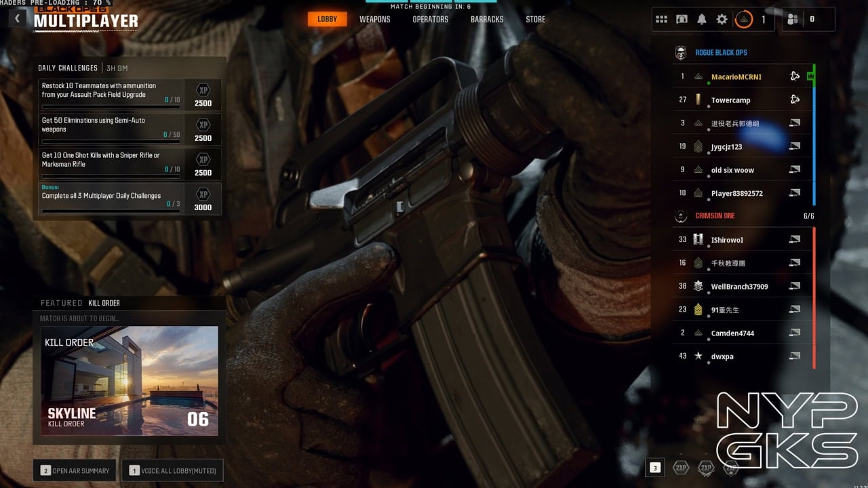The image size is (868, 488).
Task: Click the PC platform icon beside Camden4744
Action: click(795, 333)
